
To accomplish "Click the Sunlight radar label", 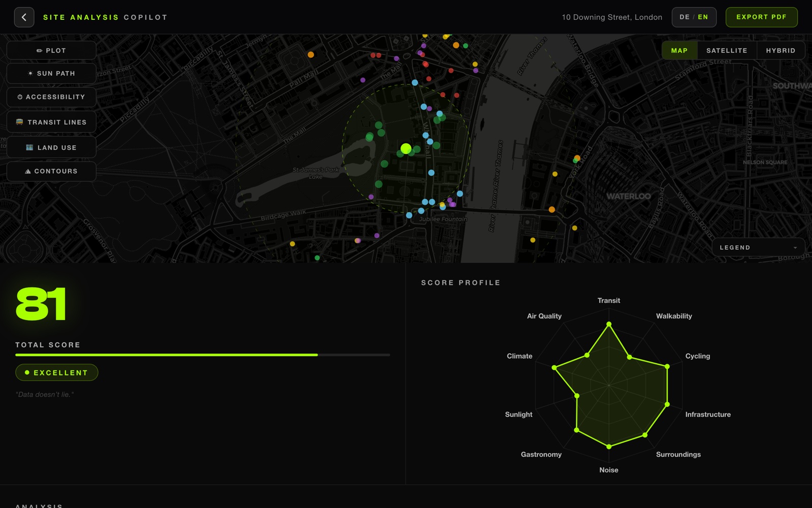I will pos(519,415).
